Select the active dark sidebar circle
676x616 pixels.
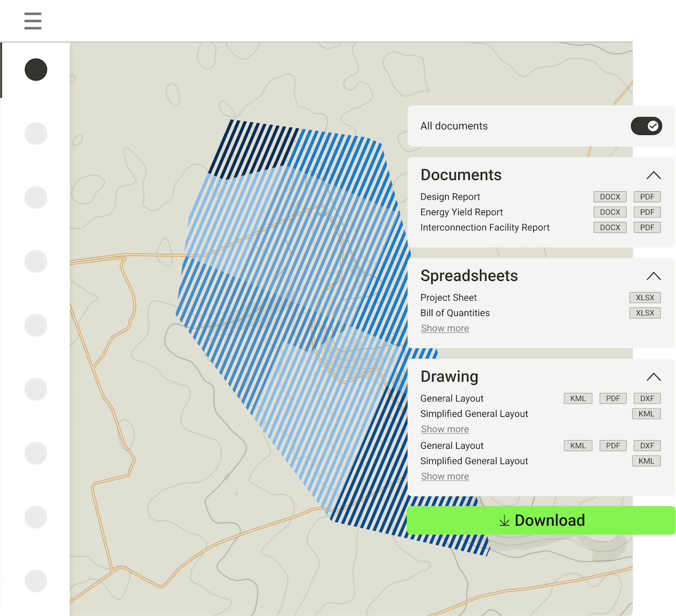[36, 70]
